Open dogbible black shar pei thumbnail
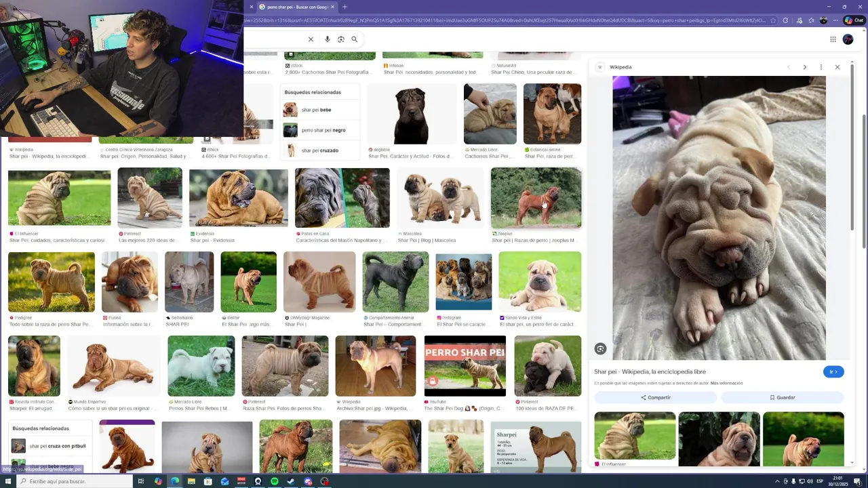Screen dimensions: 868x488 point(412,114)
